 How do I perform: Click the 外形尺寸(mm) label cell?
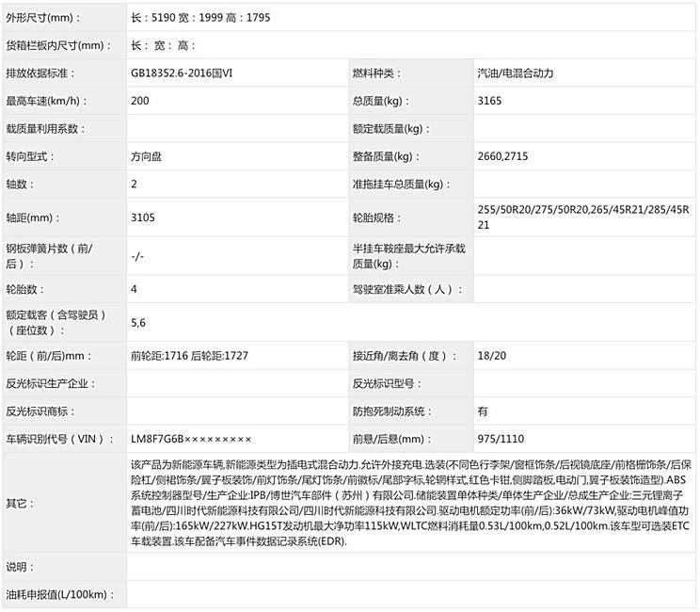tap(64, 18)
